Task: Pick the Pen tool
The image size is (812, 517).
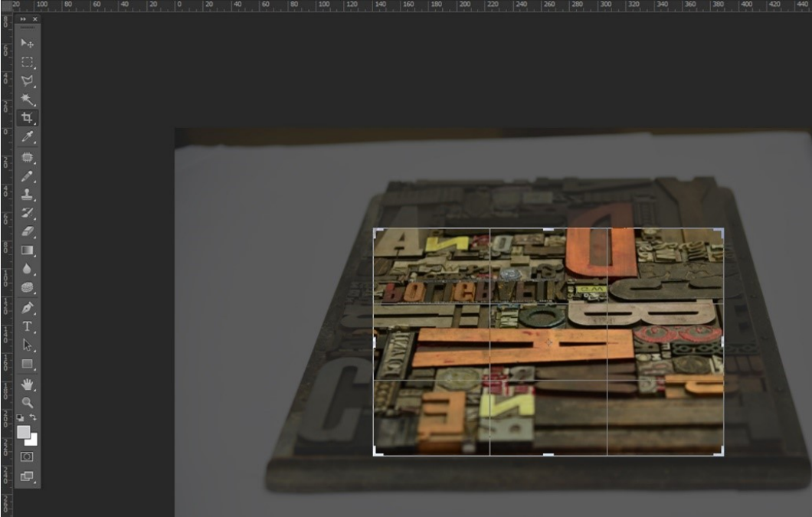Action: [27, 307]
